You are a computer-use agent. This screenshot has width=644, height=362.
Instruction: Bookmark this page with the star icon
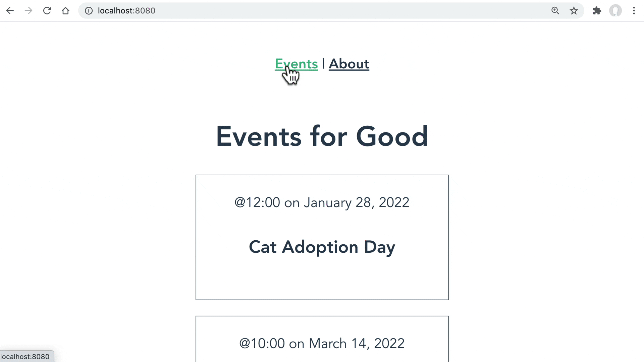pos(574,11)
